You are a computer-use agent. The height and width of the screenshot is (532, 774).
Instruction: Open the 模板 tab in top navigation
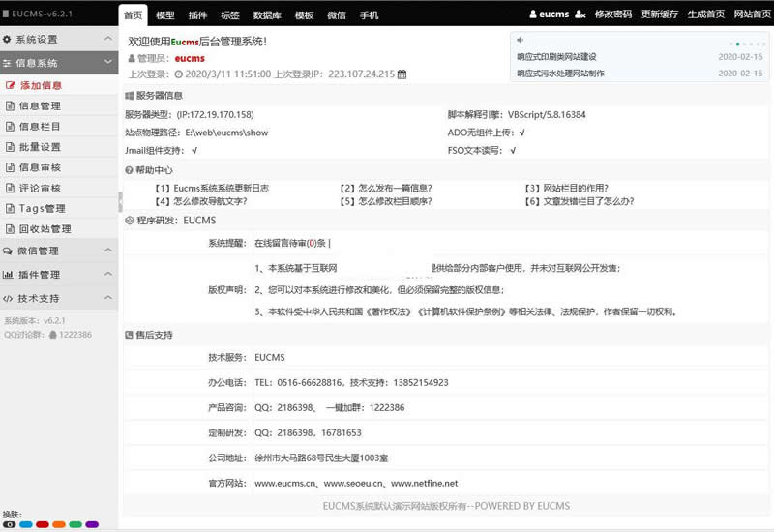point(304,15)
